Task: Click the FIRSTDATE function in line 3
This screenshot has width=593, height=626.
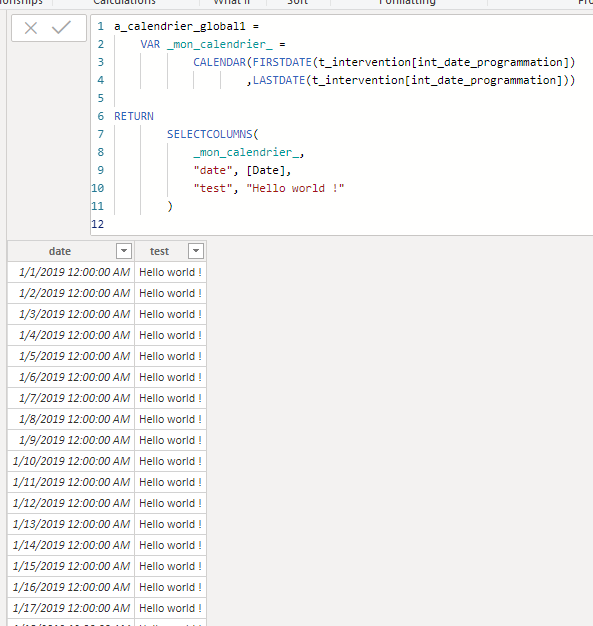Action: [282, 62]
